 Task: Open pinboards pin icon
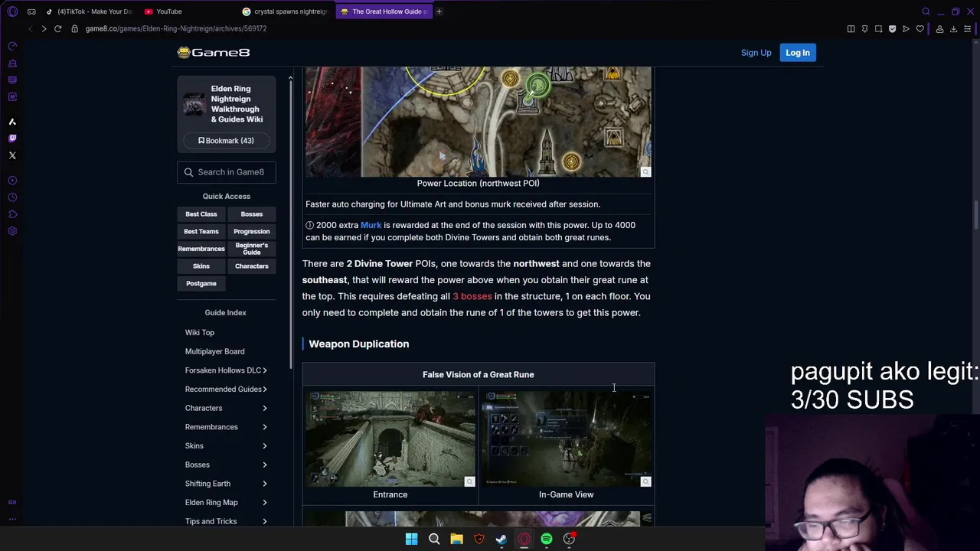pyautogui.click(x=864, y=29)
